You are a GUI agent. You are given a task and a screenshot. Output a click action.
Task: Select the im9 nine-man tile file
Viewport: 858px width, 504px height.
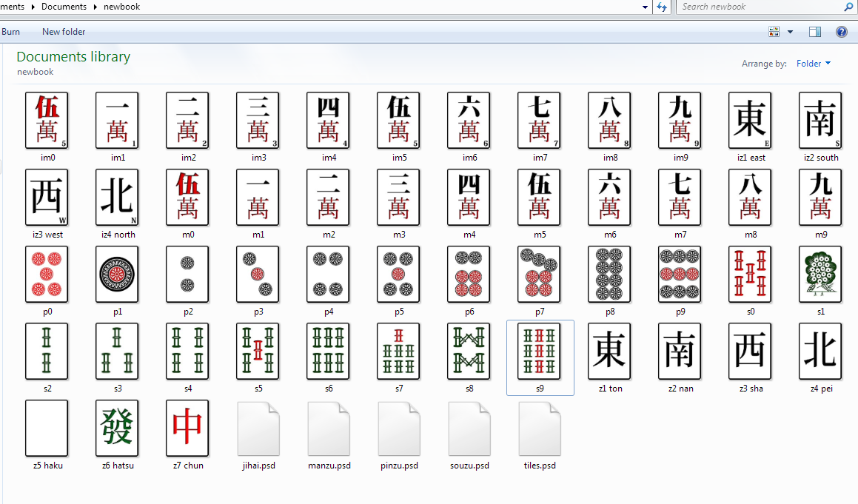pos(680,121)
